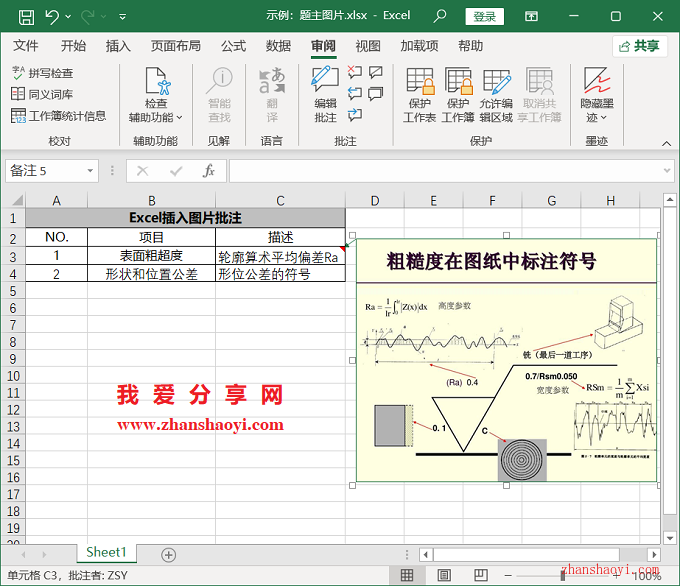Click the 登录 sign-in button

click(x=484, y=16)
